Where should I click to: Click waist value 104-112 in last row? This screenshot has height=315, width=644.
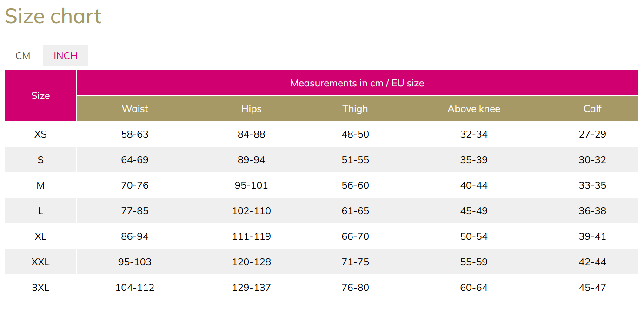tap(135, 288)
